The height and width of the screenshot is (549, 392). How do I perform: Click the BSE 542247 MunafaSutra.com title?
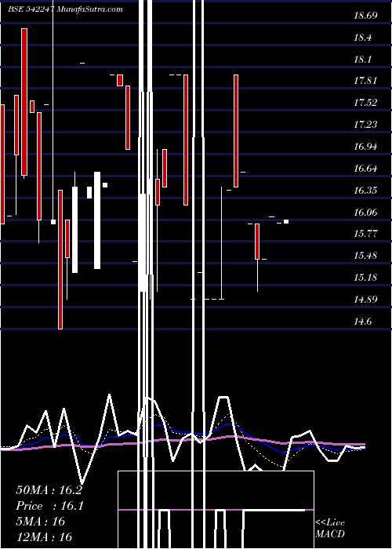pos(65,9)
